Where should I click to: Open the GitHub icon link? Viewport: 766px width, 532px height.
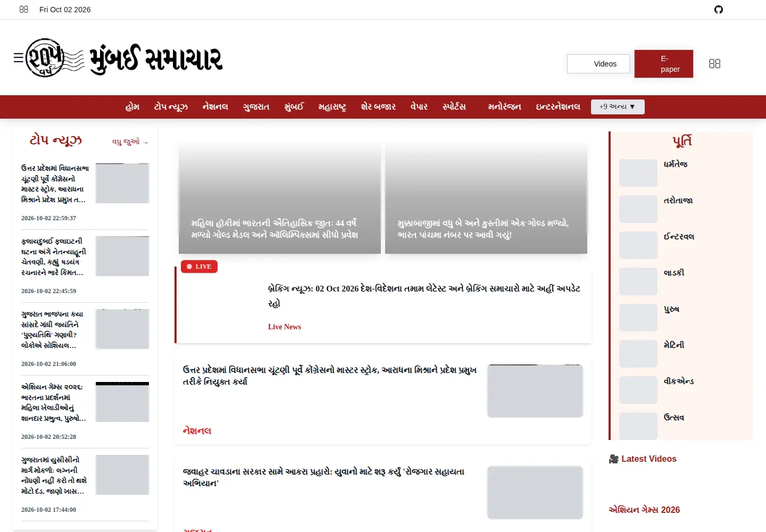pyautogui.click(x=719, y=10)
